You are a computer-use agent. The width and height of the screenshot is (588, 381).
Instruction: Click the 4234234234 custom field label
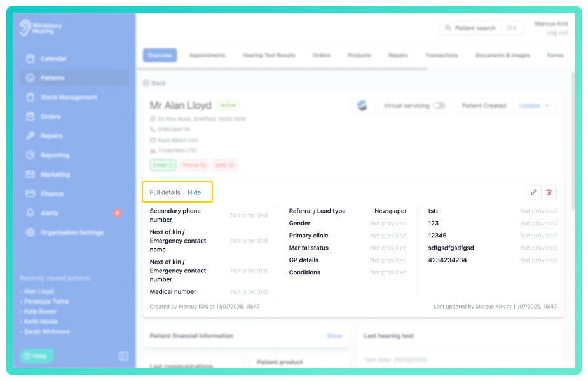tap(448, 260)
